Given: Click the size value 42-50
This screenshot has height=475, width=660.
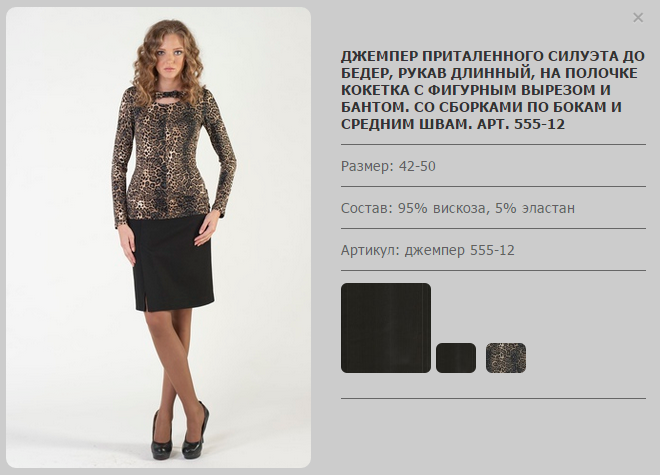Looking at the screenshot, I should tap(417, 166).
